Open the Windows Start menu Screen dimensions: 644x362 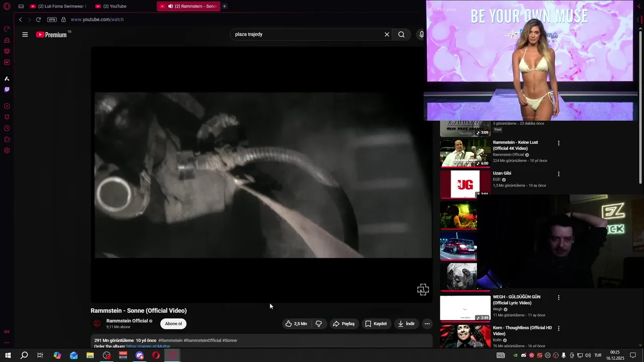tap(8, 355)
